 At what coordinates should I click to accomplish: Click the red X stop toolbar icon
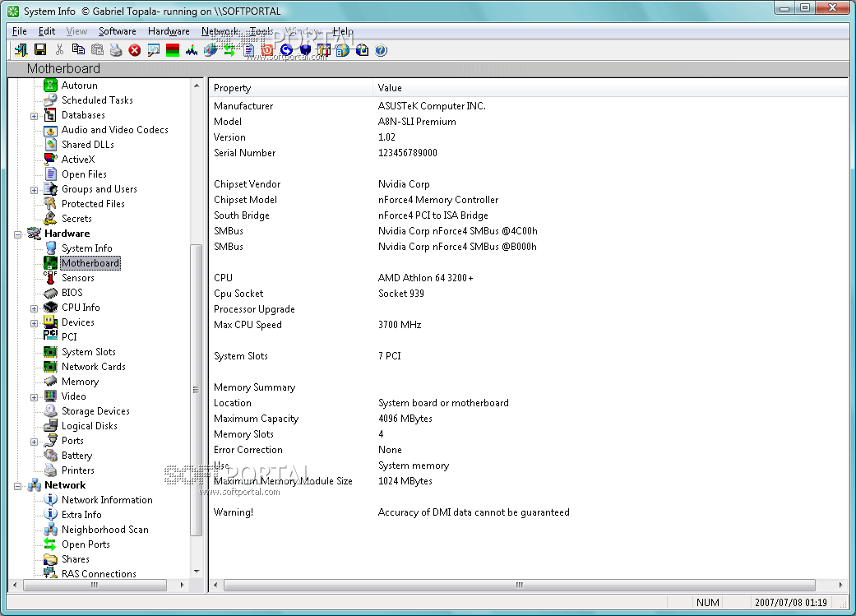tap(135, 50)
